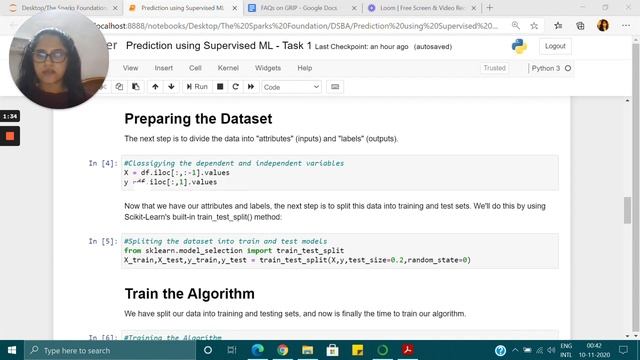Open Google Chrome from taskbar

282,350
